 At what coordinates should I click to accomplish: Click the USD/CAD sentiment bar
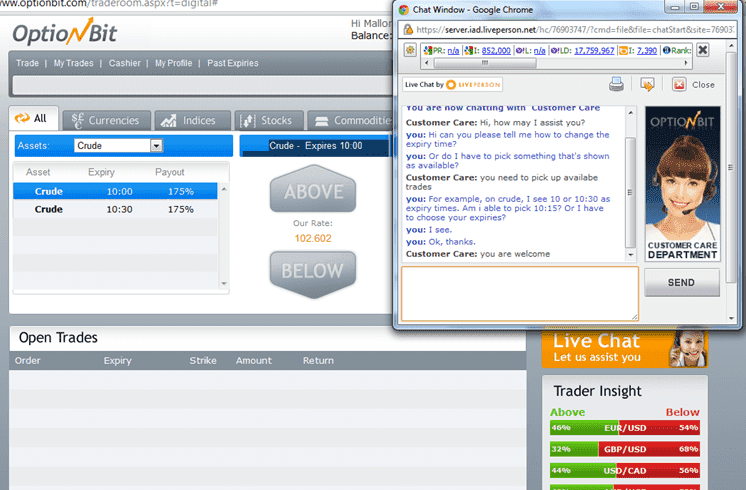(x=625, y=470)
